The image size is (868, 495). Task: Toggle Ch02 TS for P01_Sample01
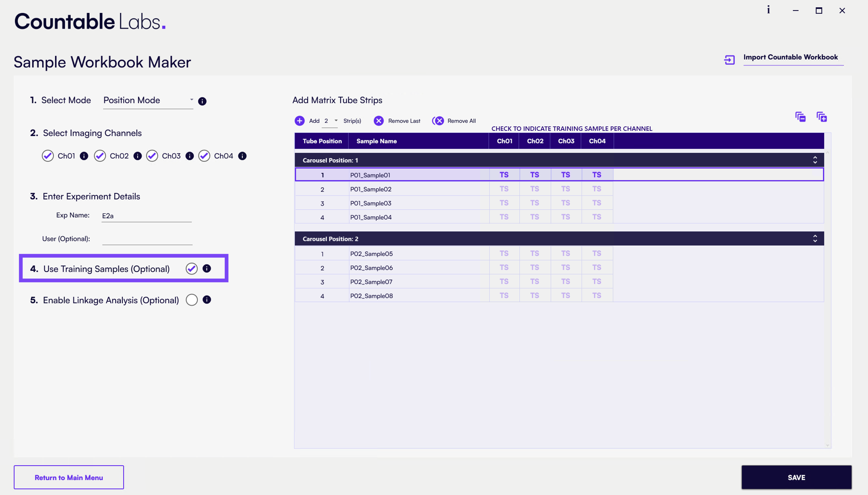tap(535, 175)
